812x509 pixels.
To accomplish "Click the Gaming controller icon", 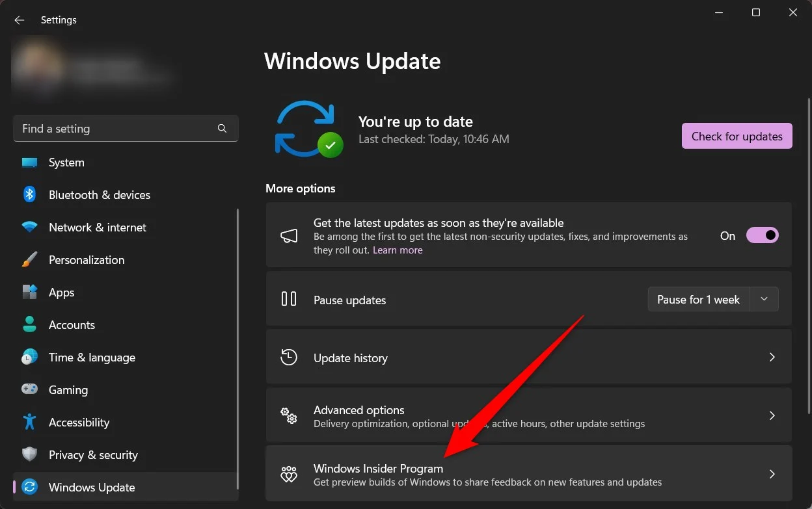I will point(29,389).
